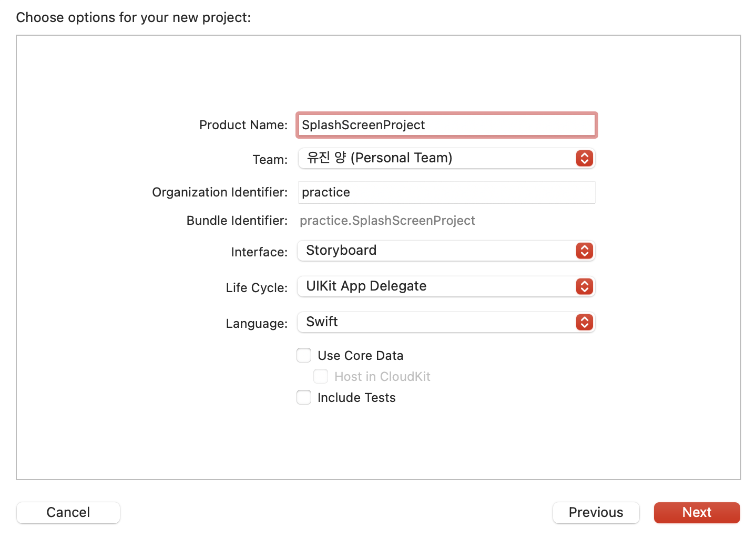Screen dimensions: 756x538
Task: Check the Include Tests checkbox
Action: (x=304, y=398)
